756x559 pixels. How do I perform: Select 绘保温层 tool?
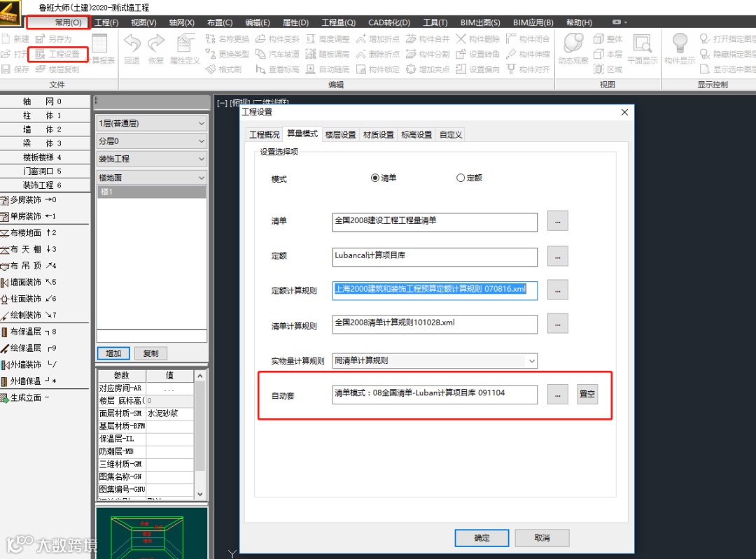pyautogui.click(x=29, y=348)
